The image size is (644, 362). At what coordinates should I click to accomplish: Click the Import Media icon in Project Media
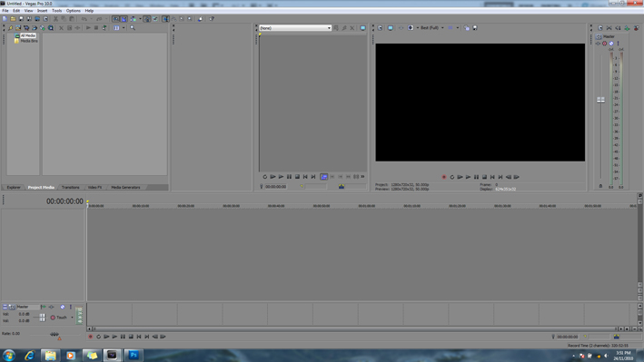coord(18,28)
